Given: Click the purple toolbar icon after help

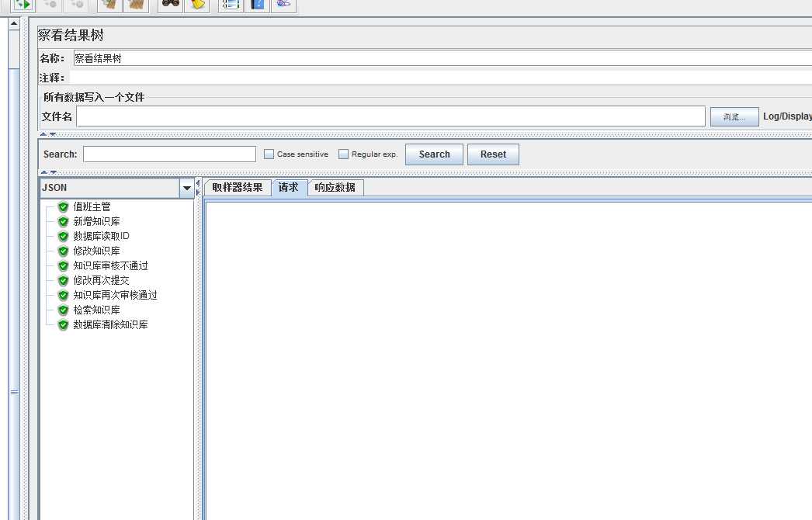Looking at the screenshot, I should pos(283,4).
